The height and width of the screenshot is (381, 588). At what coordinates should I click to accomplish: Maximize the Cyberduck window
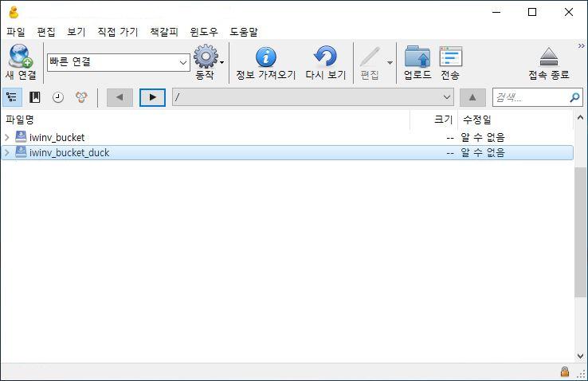tap(532, 12)
